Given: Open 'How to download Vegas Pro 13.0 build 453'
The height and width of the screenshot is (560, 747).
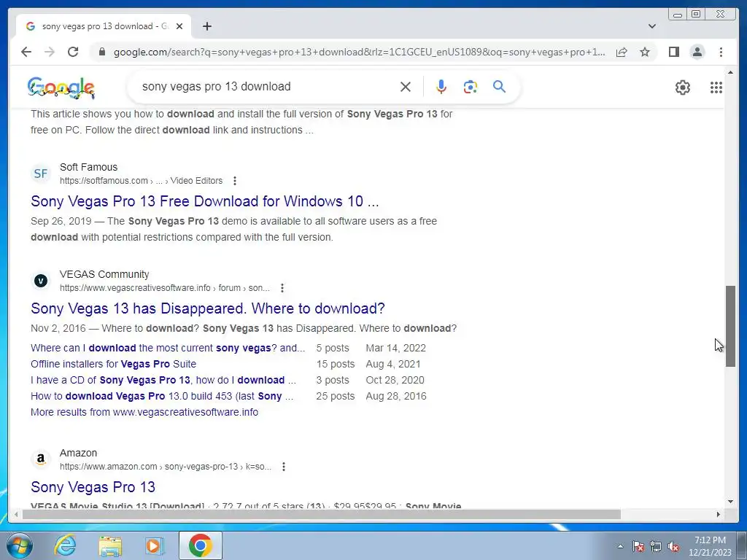Looking at the screenshot, I should (162, 396).
